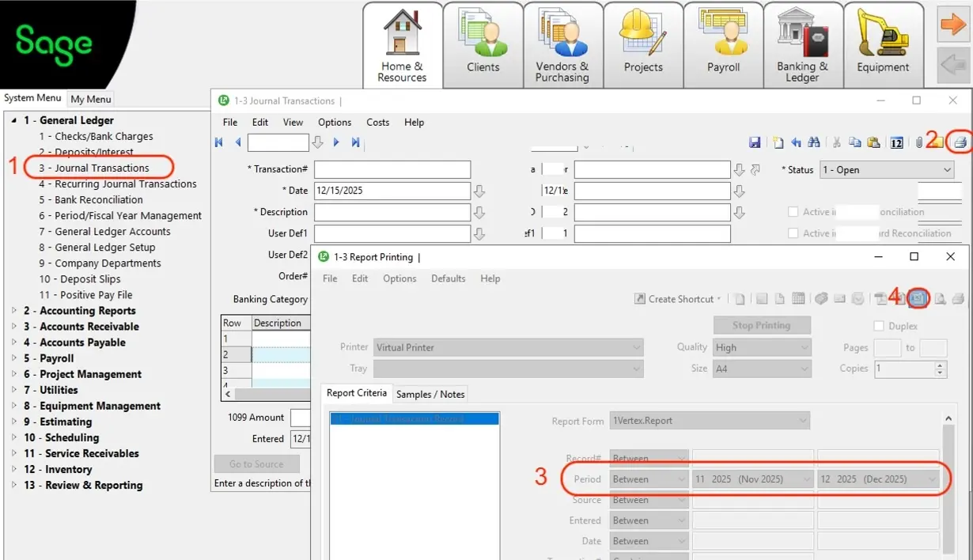Viewport: 973px width, 560px height.
Task: Click into the Transaction# input field
Action: [392, 170]
